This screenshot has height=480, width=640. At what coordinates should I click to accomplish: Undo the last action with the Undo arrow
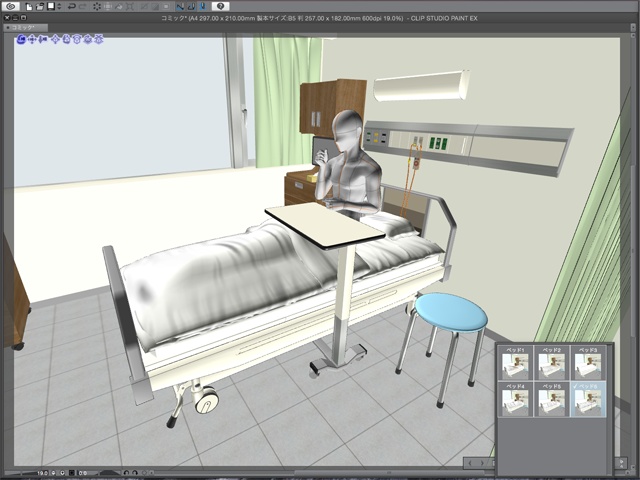pyautogui.click(x=72, y=7)
